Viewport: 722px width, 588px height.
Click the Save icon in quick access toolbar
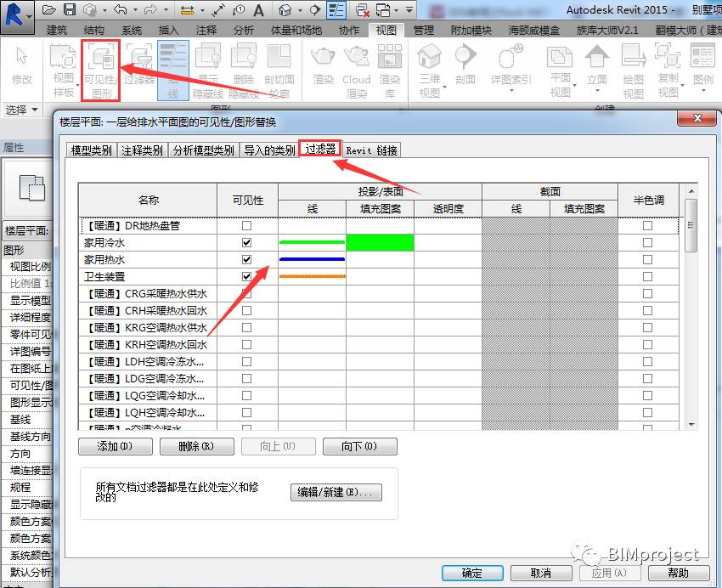pos(69,9)
